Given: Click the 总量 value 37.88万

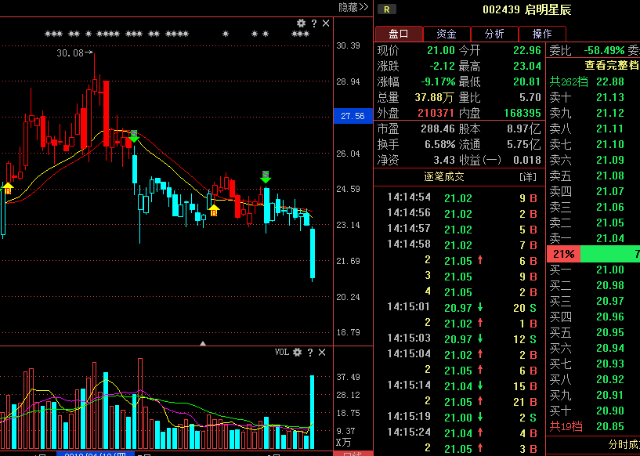Looking at the screenshot, I should coord(435,98).
